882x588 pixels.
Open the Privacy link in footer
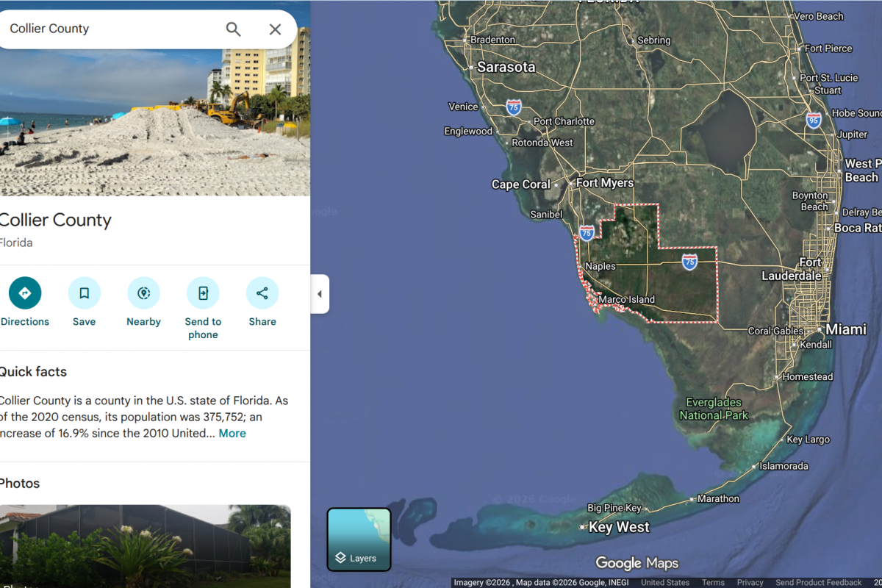(750, 583)
